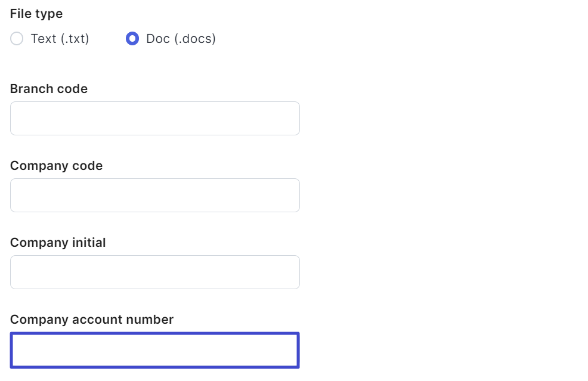Image resolution: width=588 pixels, height=381 pixels.
Task: Click the 'Company code' field label
Action: (56, 166)
